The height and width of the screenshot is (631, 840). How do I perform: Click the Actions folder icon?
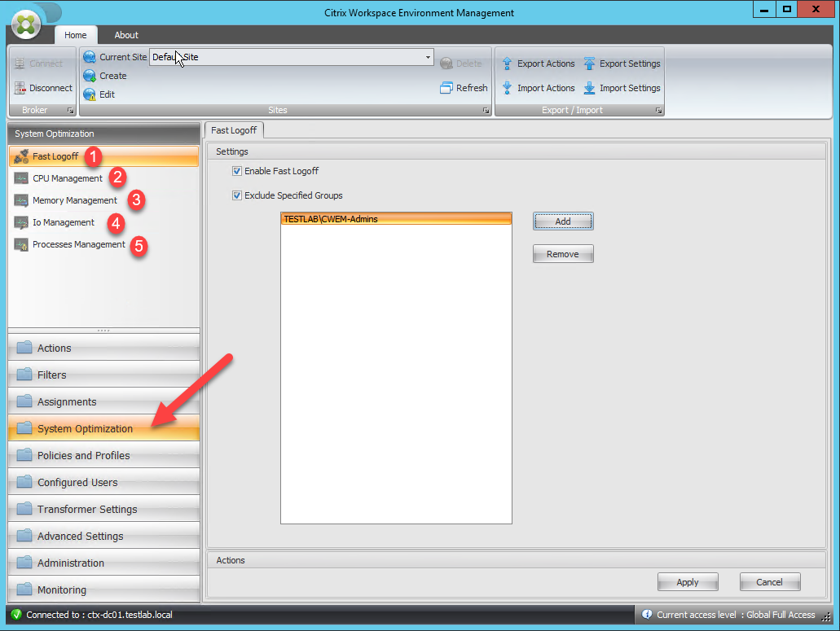pos(24,348)
